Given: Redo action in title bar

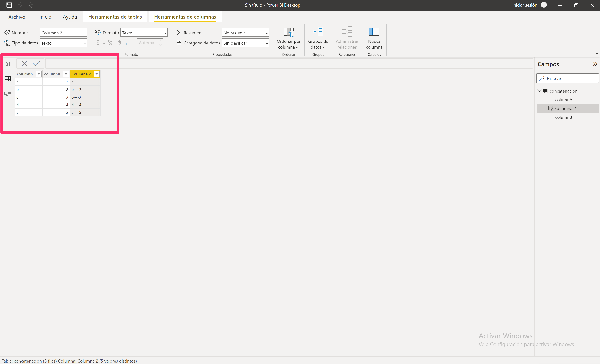Looking at the screenshot, I should point(31,5).
